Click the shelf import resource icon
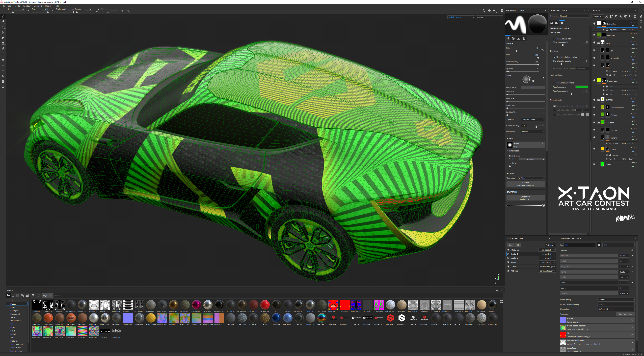Viewport: 644px width, 356px height. 27,295
